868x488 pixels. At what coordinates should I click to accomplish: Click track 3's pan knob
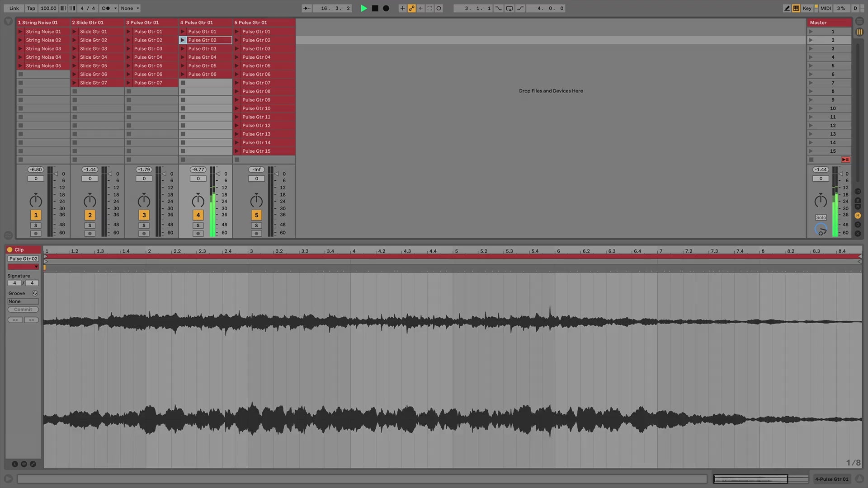pyautogui.click(x=144, y=201)
